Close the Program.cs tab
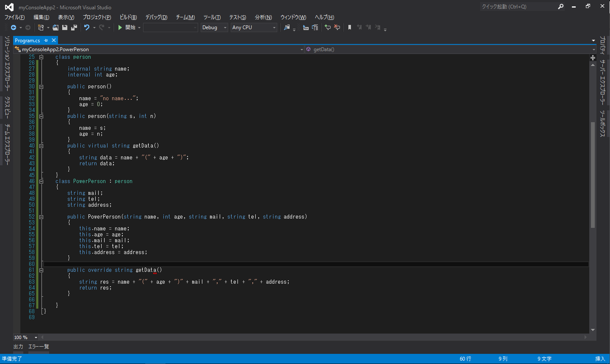Screen dimensions: 610x364 click(54, 40)
